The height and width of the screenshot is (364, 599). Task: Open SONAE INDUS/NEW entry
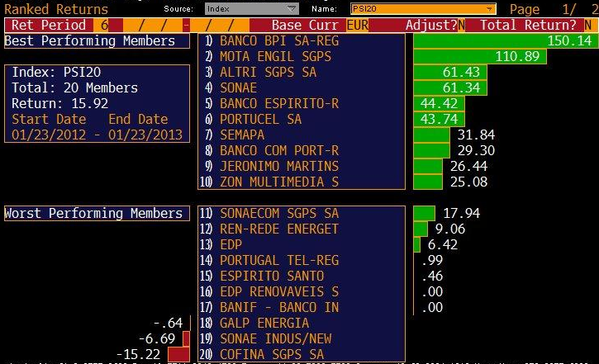(x=302, y=338)
